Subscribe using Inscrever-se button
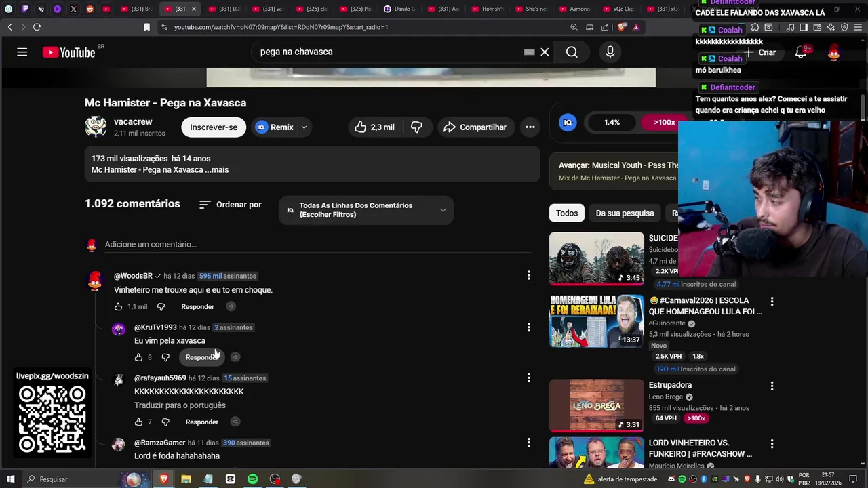The image size is (868, 488). [214, 127]
